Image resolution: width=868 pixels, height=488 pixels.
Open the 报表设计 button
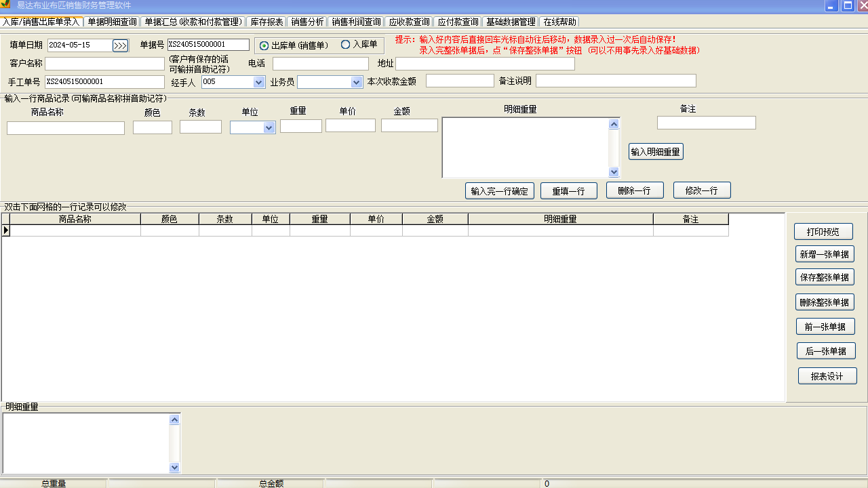point(827,375)
